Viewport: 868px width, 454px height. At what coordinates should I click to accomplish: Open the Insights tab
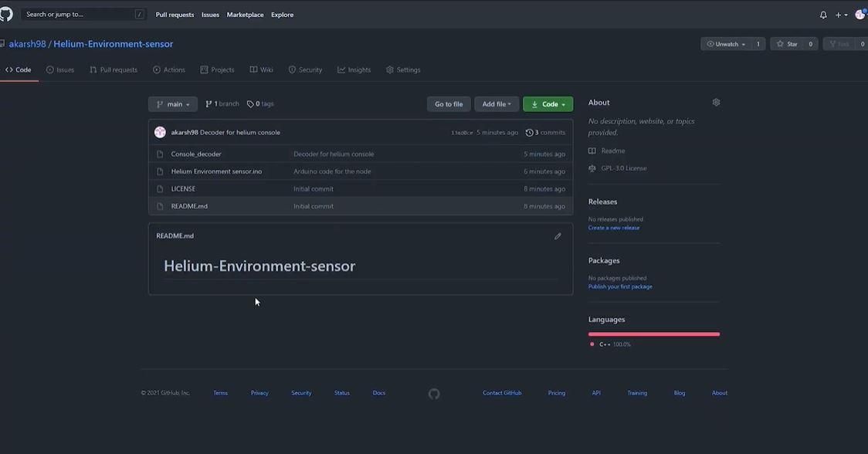click(354, 69)
